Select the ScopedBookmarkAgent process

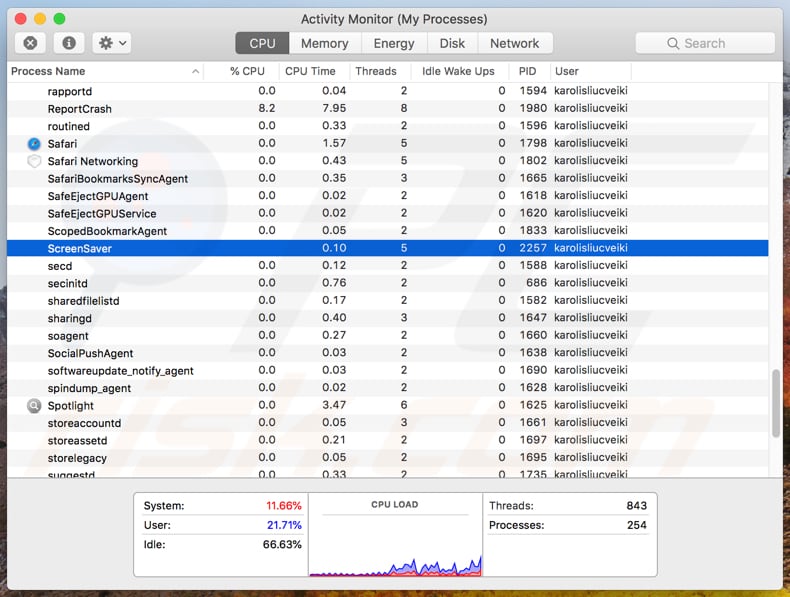click(x=107, y=231)
